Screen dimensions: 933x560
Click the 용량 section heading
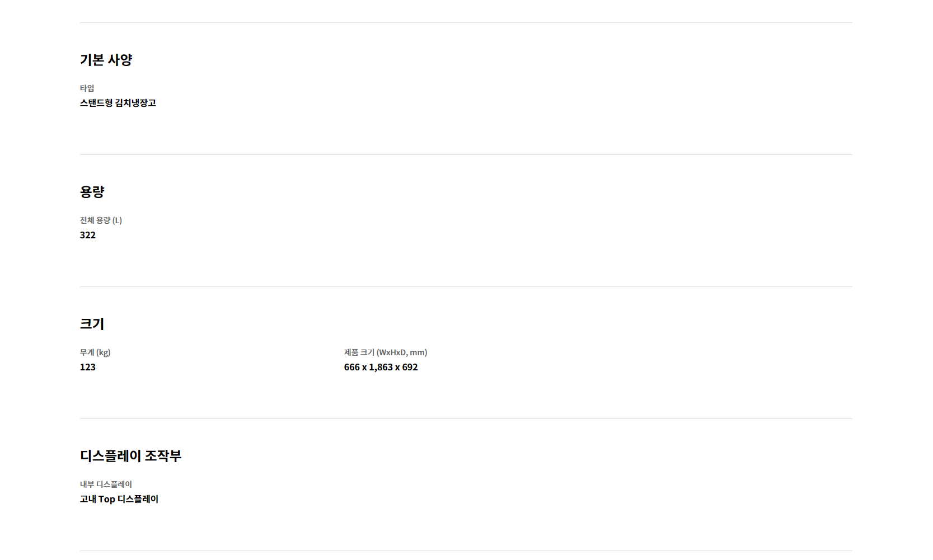point(92,192)
